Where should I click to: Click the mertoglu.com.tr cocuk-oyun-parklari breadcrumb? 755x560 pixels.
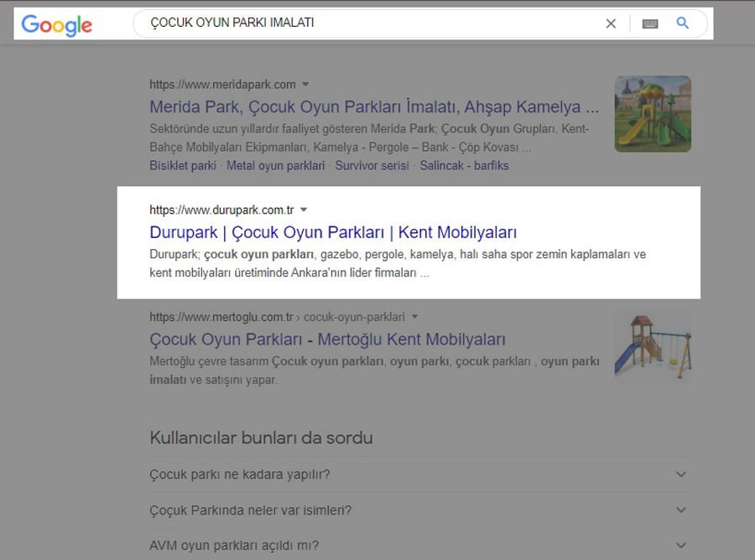tap(277, 317)
